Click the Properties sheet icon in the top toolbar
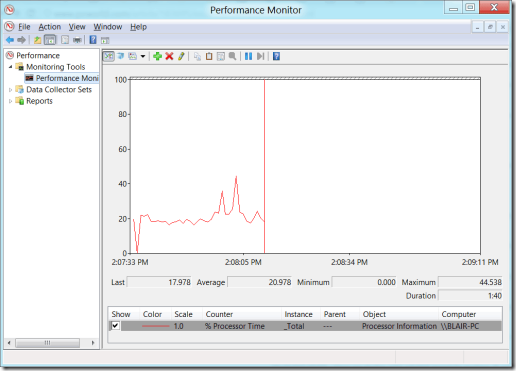The image size is (516, 371). (x=65, y=40)
